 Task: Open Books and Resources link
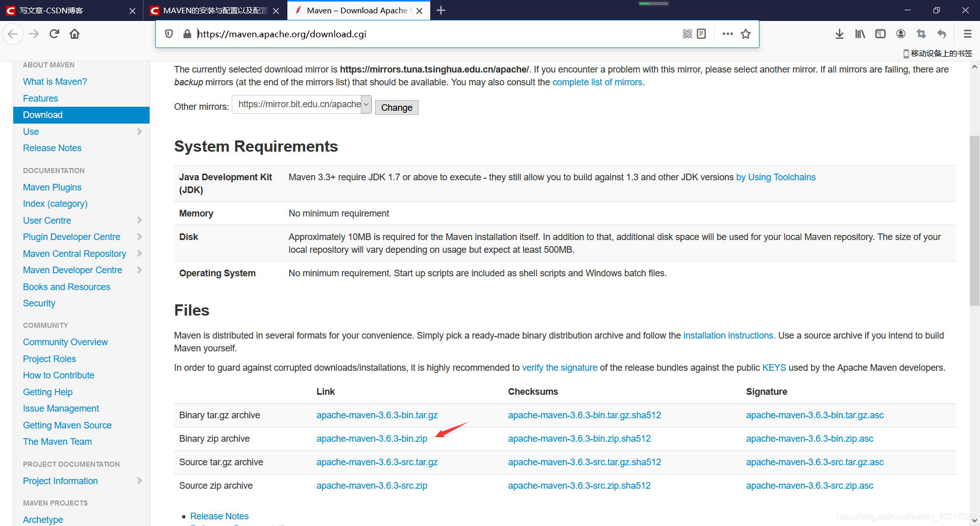tap(66, 287)
